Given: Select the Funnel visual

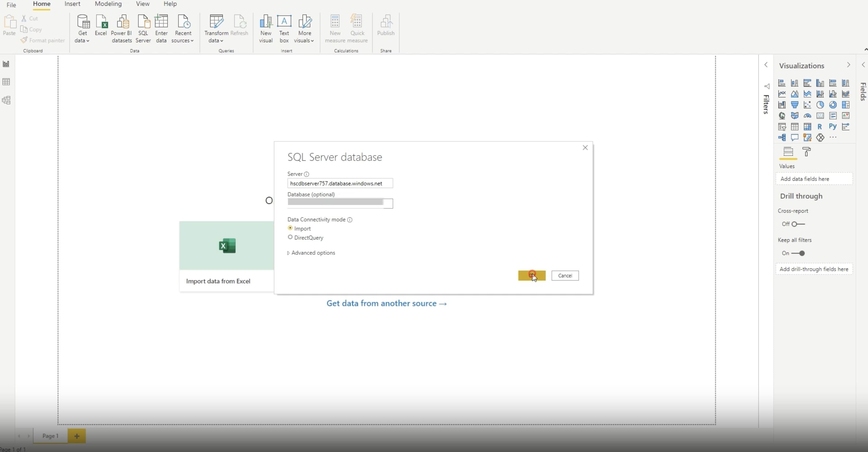Looking at the screenshot, I should (795, 105).
